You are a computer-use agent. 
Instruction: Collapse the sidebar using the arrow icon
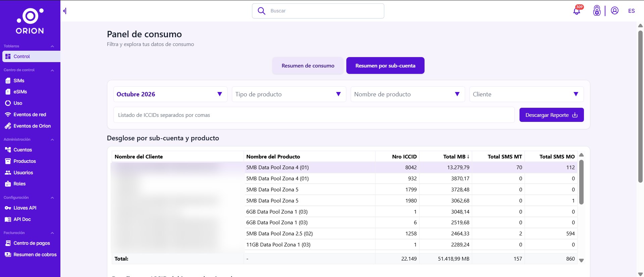(x=64, y=11)
